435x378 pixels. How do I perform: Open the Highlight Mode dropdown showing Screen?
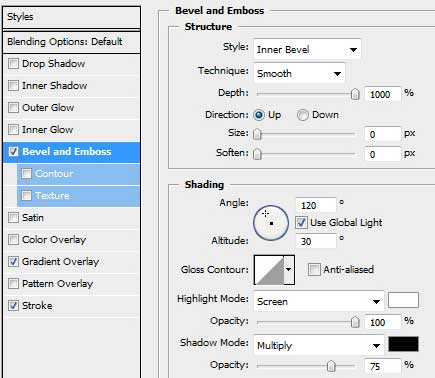click(x=319, y=301)
